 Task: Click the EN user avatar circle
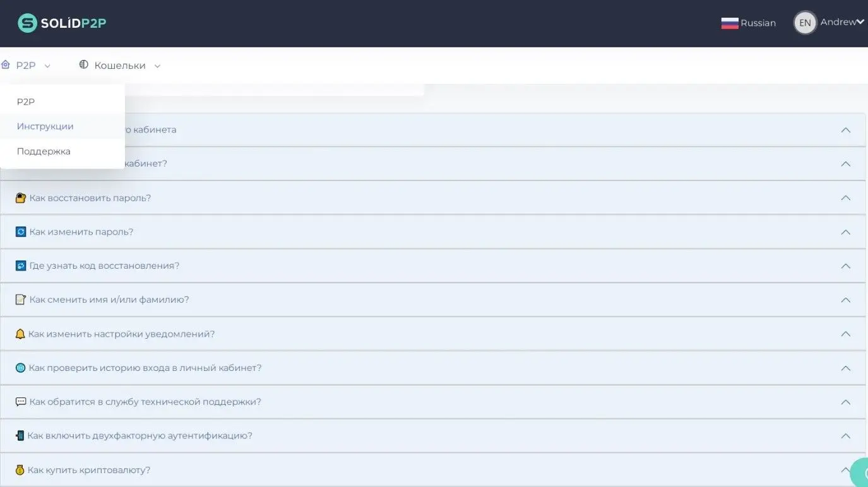coord(805,23)
